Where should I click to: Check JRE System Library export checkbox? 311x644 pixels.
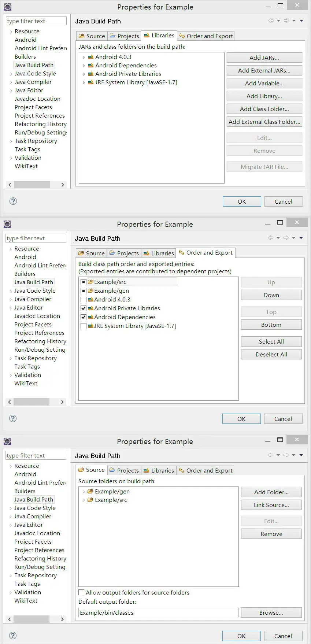[84, 326]
